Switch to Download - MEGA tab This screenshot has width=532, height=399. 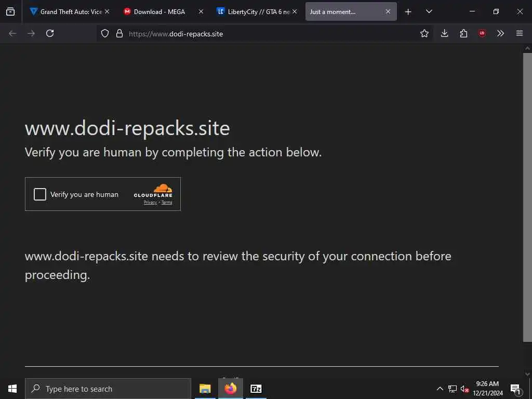(163, 11)
